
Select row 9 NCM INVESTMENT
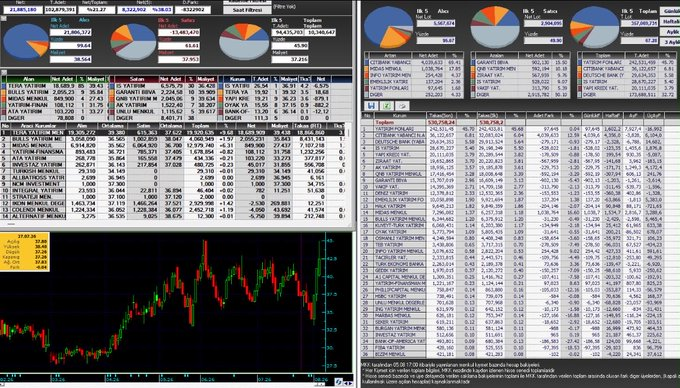coord(173,184)
